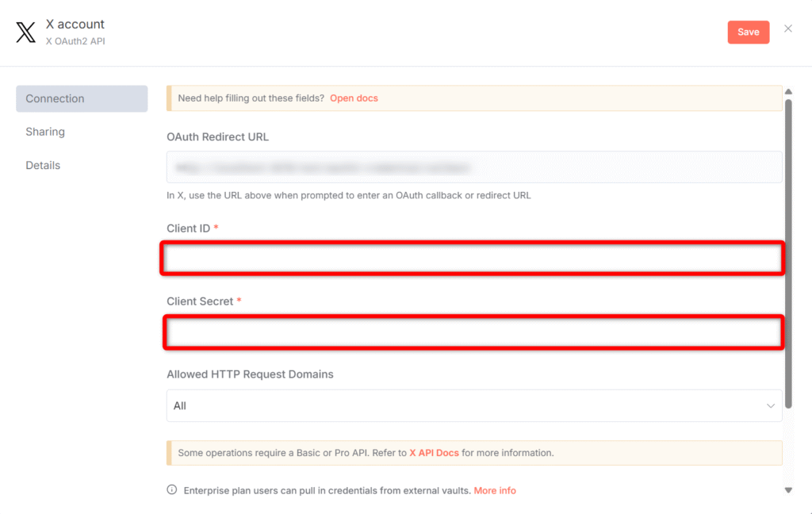This screenshot has height=514, width=812.
Task: Expand the Allowed HTTP Request Domains dropdown
Action: tap(474, 405)
